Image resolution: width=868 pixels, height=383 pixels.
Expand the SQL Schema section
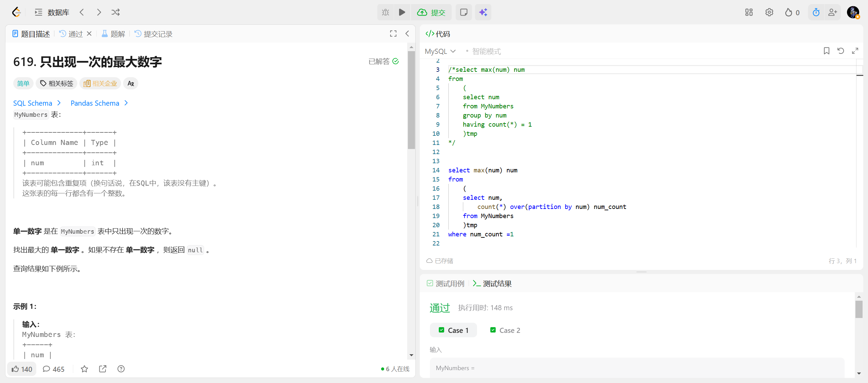tap(37, 103)
